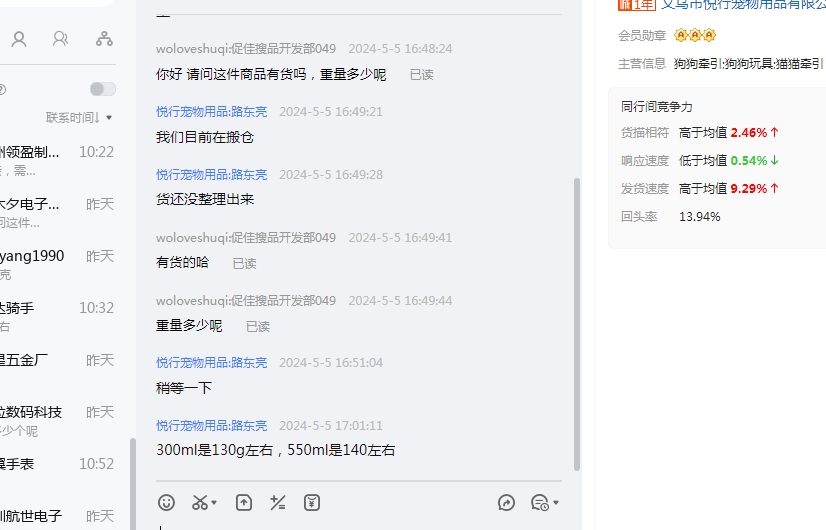Open the organization structure icon
Screen dimensions: 826x530
104,39
